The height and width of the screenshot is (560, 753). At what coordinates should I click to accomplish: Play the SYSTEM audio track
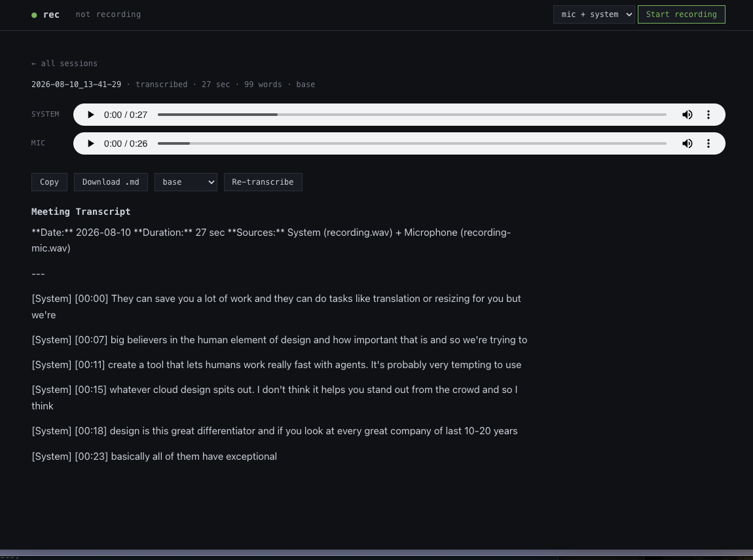coord(90,115)
